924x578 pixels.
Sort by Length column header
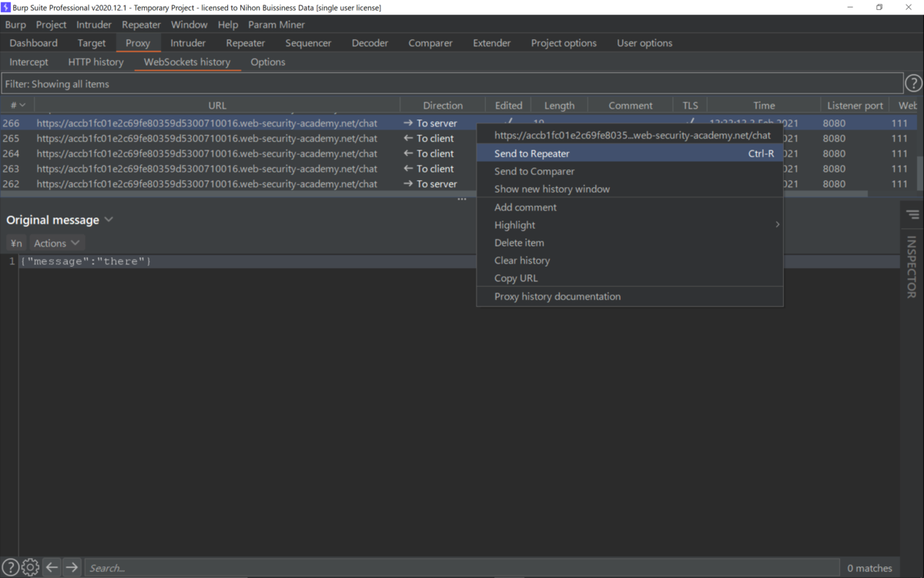[559, 106]
